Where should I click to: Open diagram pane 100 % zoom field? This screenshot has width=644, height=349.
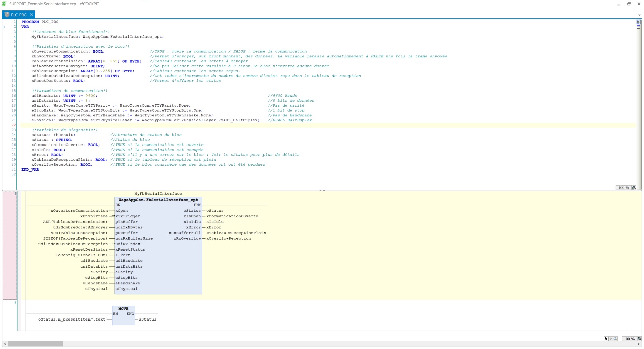pos(629,339)
